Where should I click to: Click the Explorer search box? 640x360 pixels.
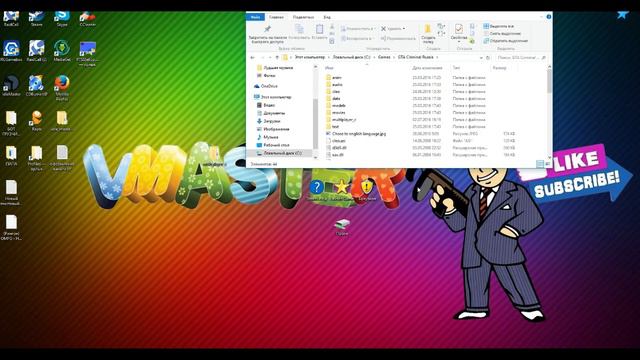tap(520, 58)
